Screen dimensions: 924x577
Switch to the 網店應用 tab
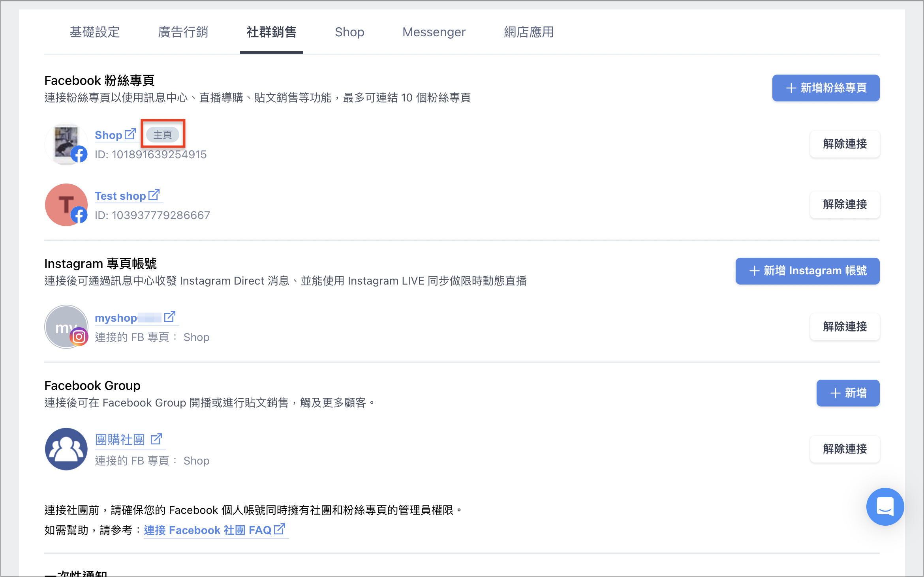point(529,32)
